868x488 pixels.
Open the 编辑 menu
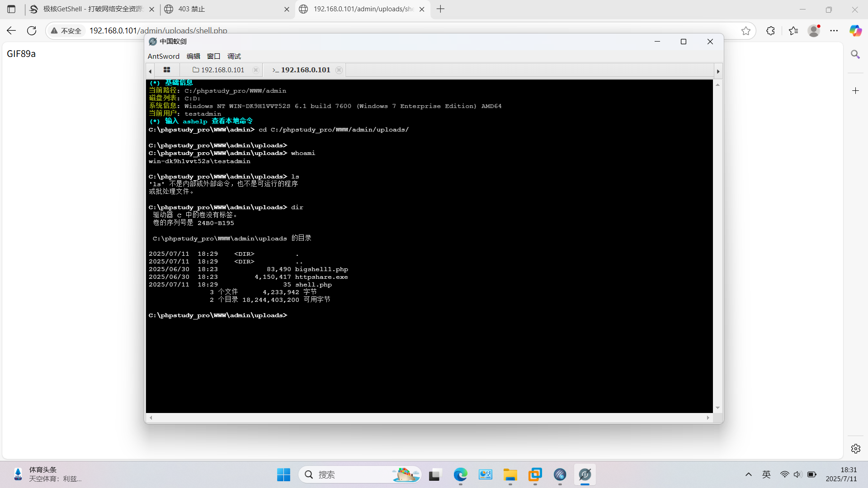click(x=193, y=56)
